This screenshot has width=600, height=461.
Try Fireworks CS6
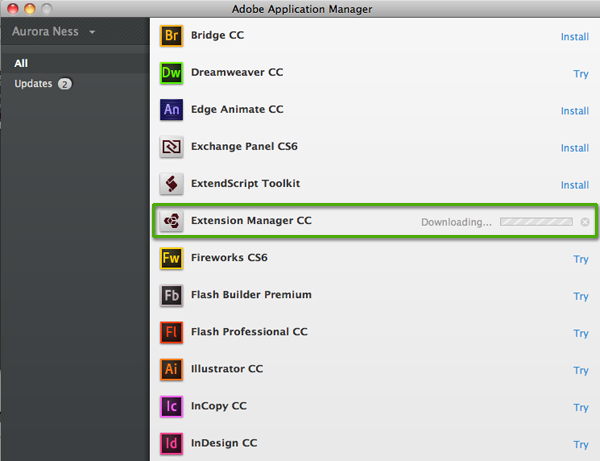pyautogui.click(x=581, y=259)
